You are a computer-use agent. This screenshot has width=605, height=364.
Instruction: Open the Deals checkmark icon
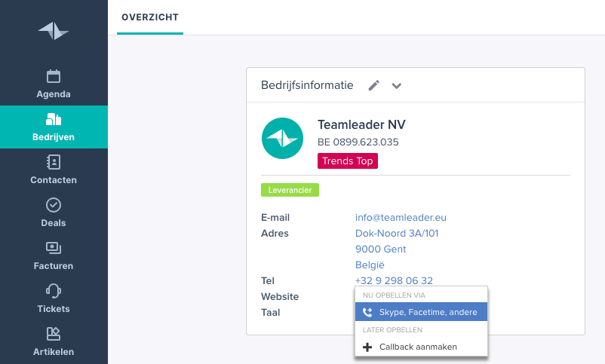[54, 205]
